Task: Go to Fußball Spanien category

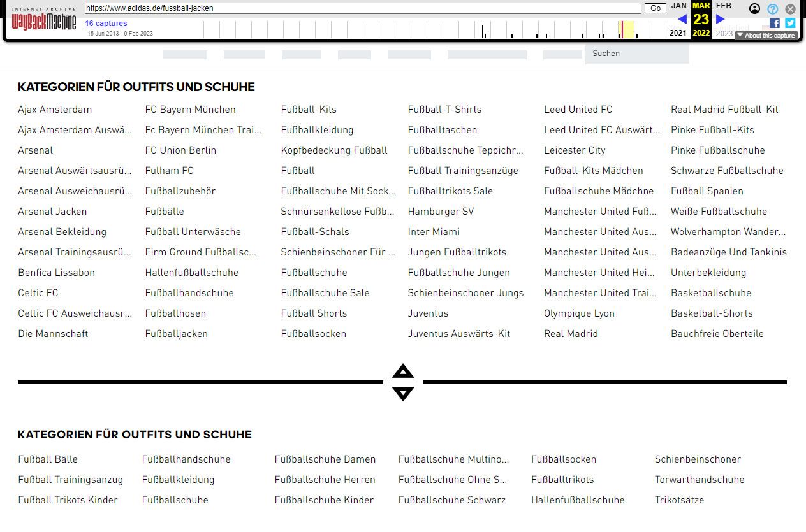Action: pos(707,191)
